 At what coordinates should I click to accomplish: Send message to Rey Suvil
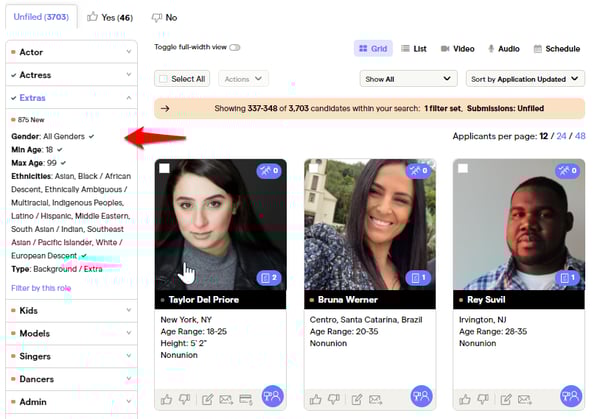pos(525,400)
